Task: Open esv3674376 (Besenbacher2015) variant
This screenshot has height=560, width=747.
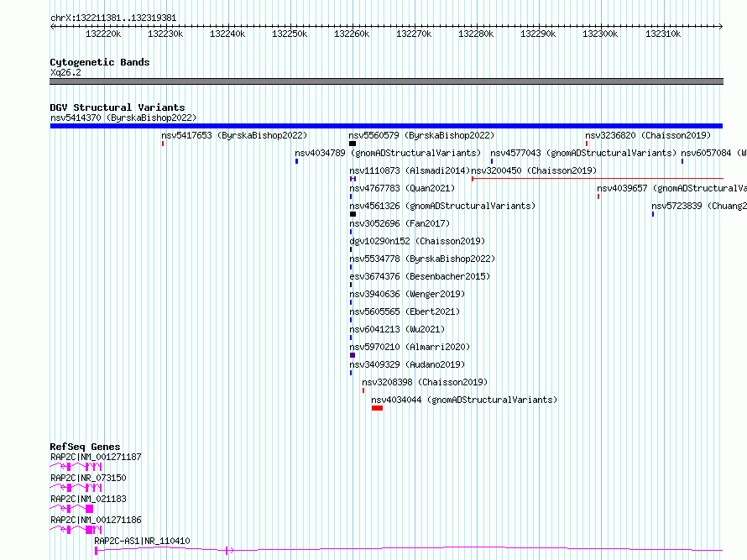Action: click(x=420, y=276)
